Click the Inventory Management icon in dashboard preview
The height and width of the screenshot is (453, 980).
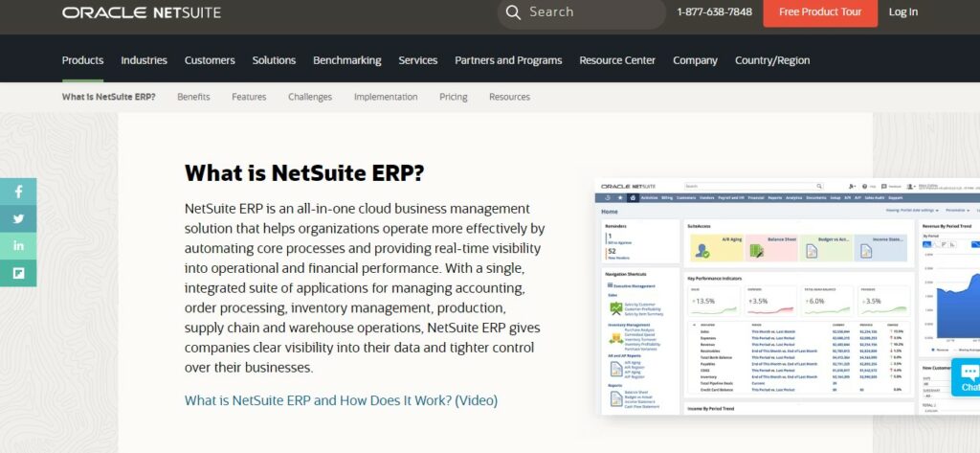click(x=615, y=338)
